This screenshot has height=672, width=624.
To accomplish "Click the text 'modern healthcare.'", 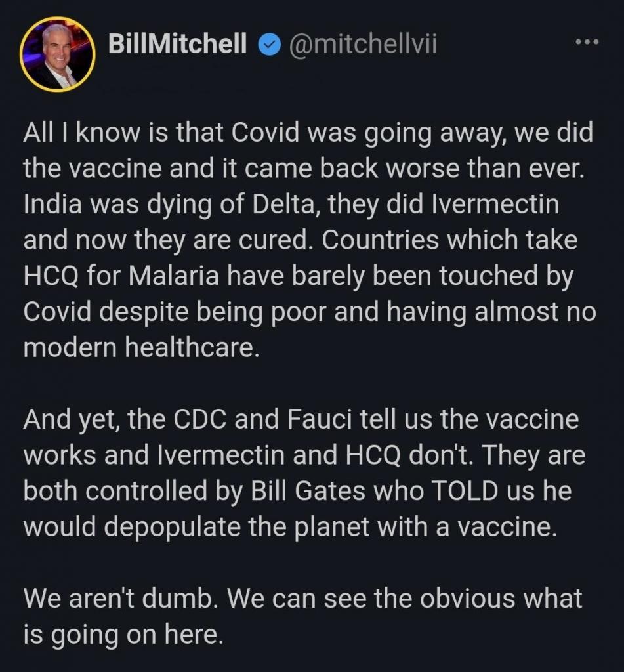I will pos(142,347).
